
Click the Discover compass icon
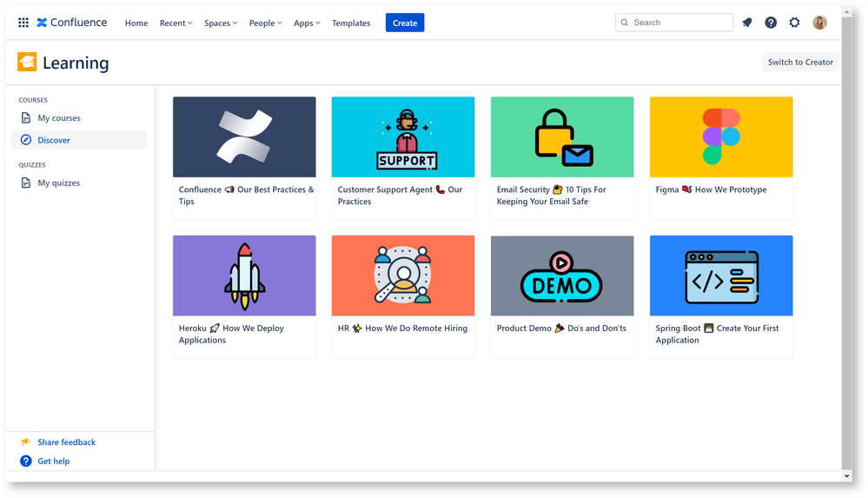coord(26,140)
